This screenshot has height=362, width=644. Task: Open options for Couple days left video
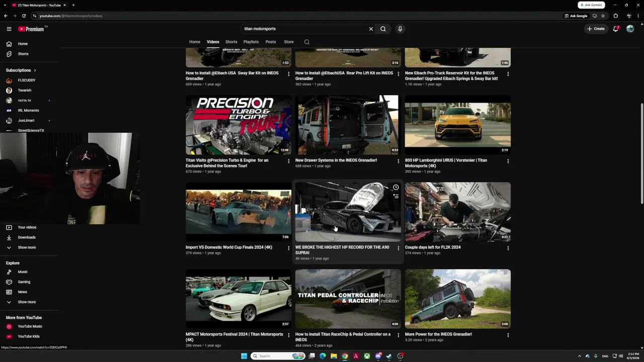tap(508, 248)
